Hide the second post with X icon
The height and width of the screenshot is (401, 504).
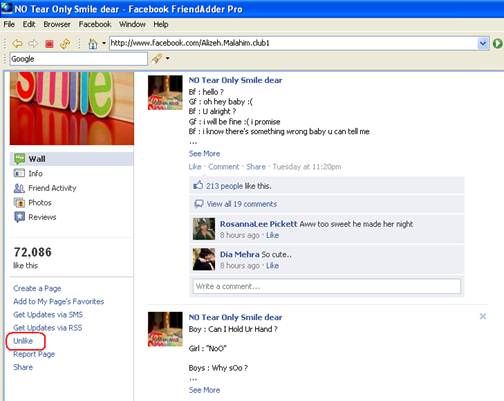point(483,316)
